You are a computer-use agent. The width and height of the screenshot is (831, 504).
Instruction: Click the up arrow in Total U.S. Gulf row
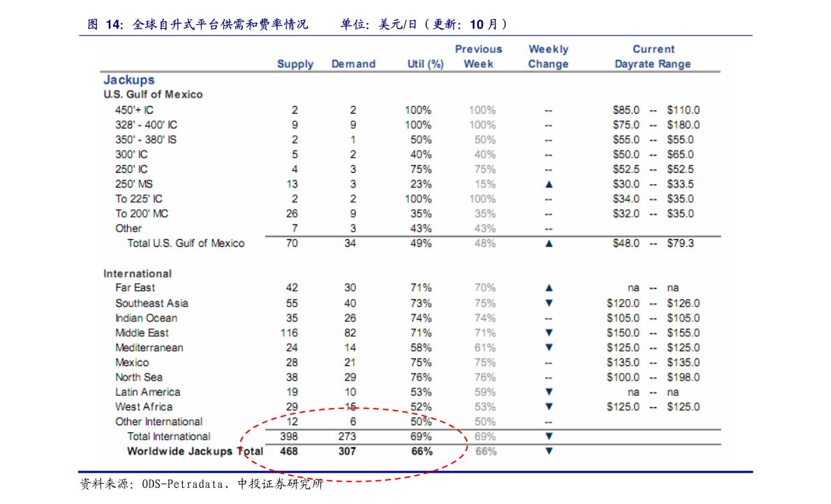click(x=548, y=243)
